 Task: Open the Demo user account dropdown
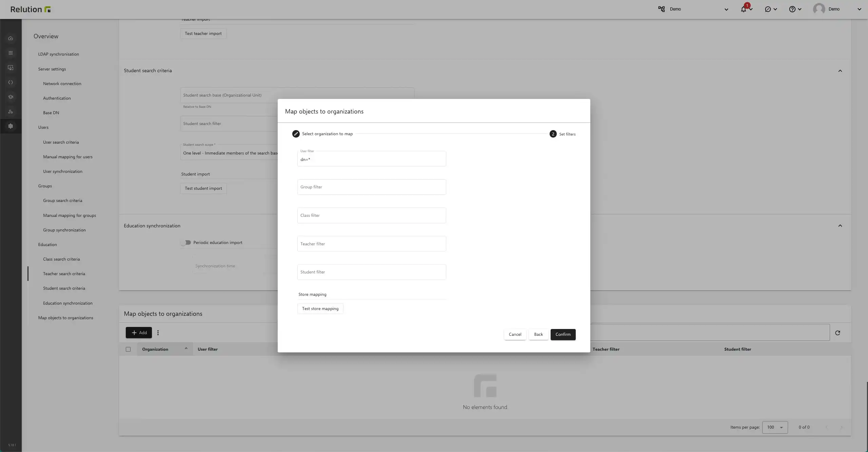[x=859, y=9]
